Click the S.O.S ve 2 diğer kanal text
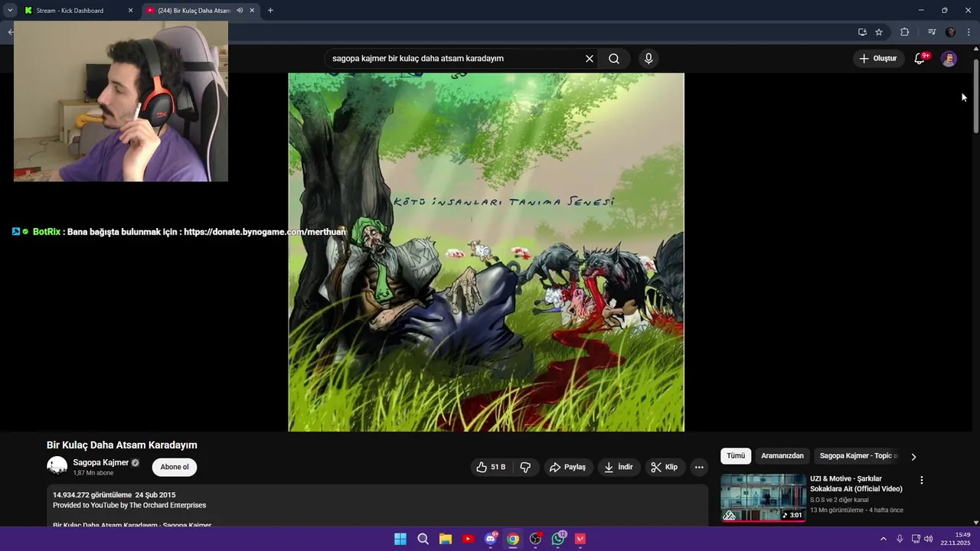 point(839,500)
